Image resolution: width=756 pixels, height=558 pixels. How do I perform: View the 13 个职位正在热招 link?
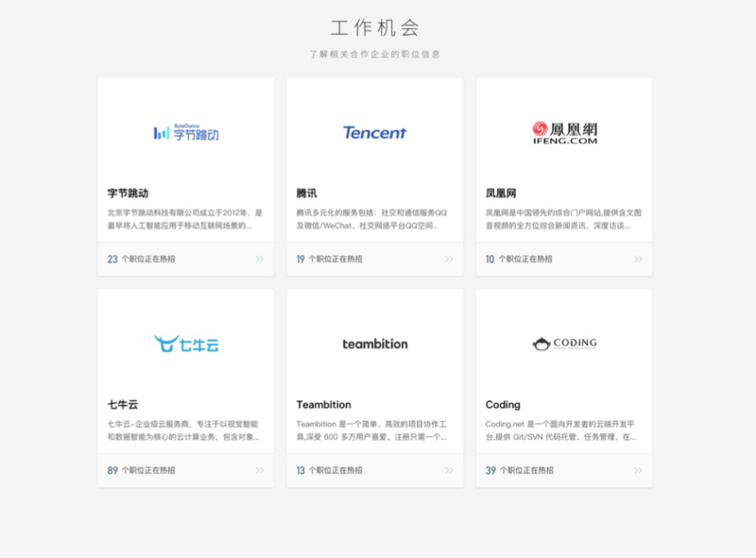pos(329,470)
